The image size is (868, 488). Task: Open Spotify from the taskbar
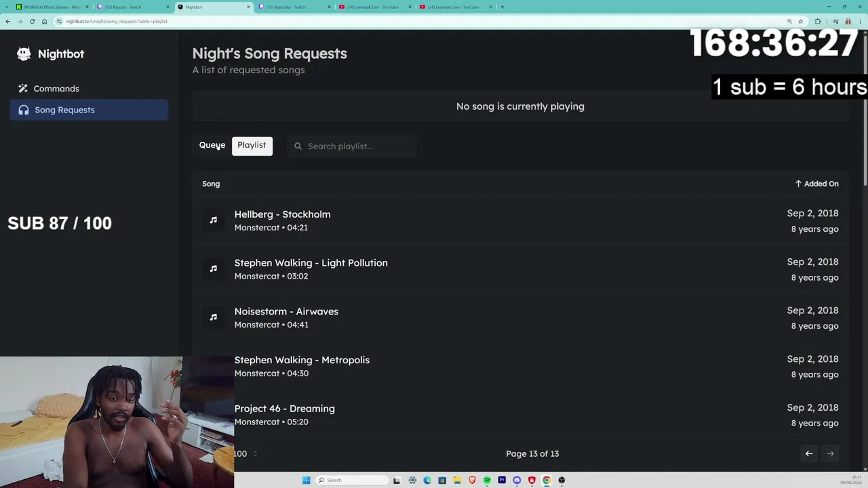click(487, 480)
